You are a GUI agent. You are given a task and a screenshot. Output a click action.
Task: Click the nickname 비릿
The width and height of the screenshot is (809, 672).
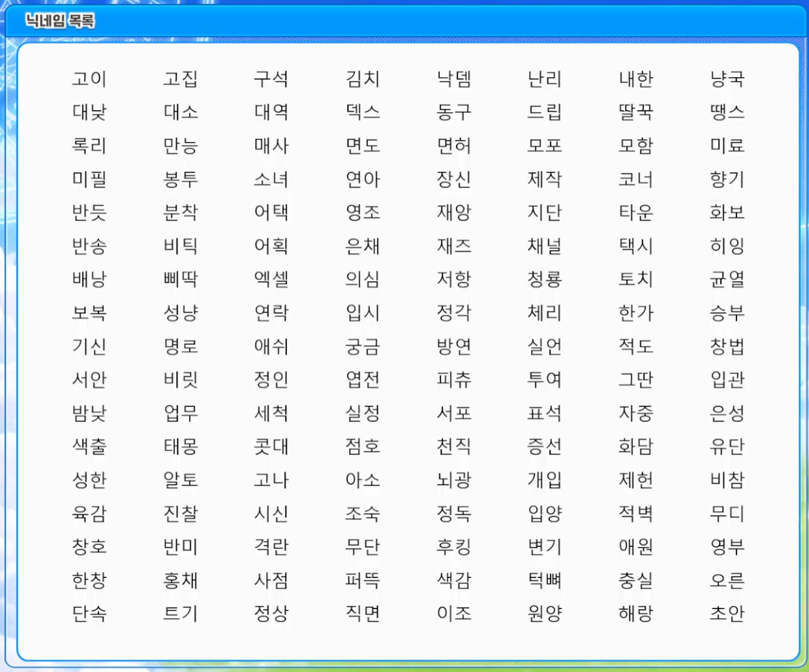coord(181,380)
